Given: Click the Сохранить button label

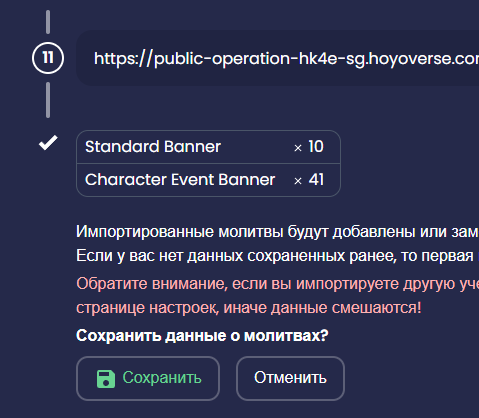Looking at the screenshot, I should 162,378.
